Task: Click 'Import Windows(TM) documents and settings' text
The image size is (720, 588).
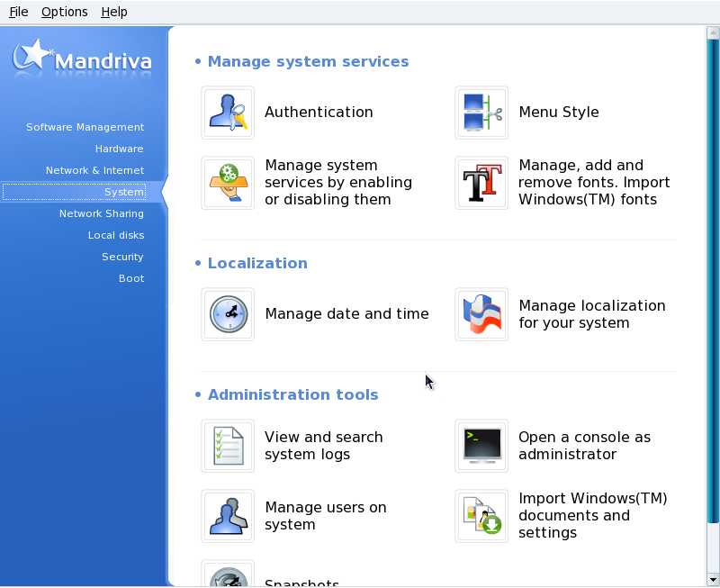Action: (593, 515)
